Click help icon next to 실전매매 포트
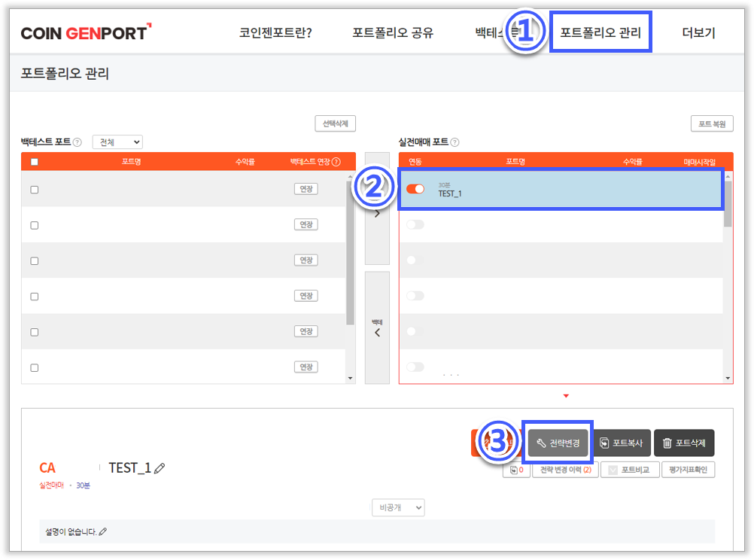Screen dimensions: 754x560 [x=455, y=142]
